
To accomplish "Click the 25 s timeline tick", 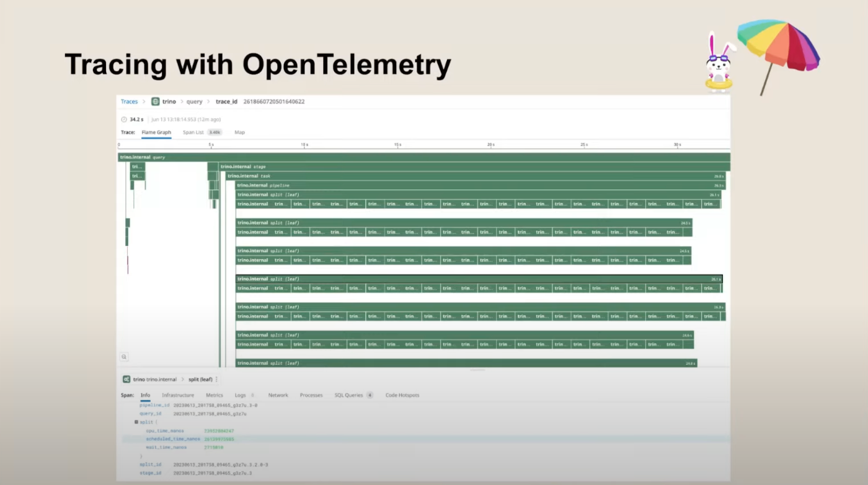I will click(584, 145).
